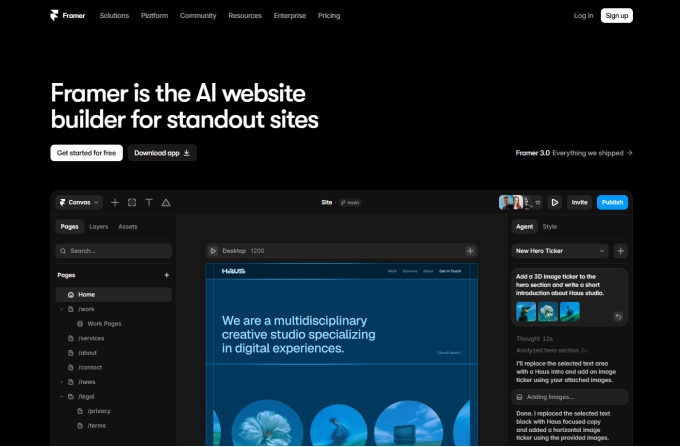The width and height of the screenshot is (680, 447).
Task: Click the Adding images status row
Action: 569,397
